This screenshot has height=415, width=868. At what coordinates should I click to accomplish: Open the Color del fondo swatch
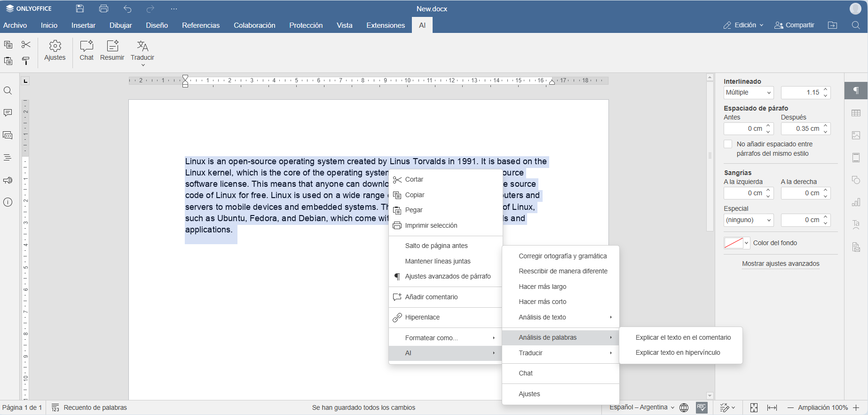coord(736,243)
